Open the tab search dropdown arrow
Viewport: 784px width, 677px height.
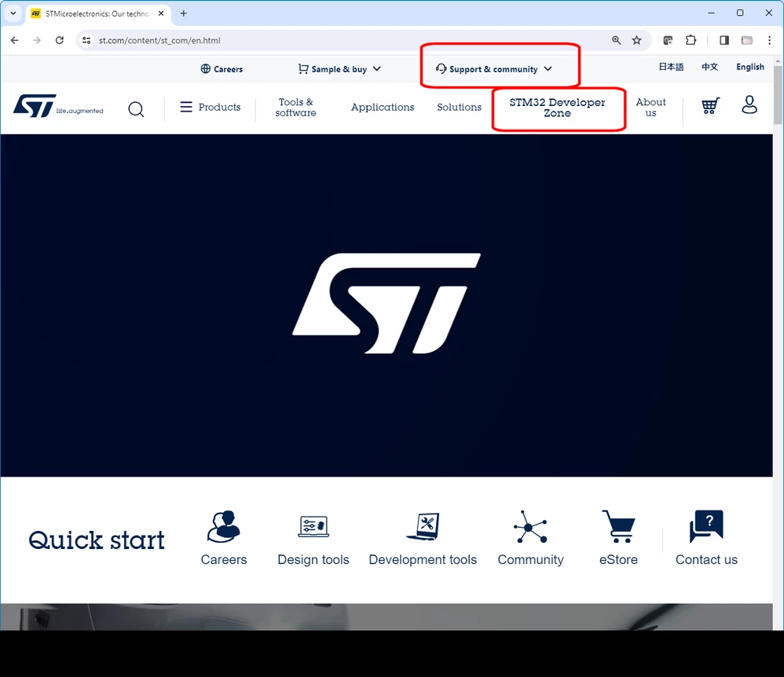[x=13, y=13]
